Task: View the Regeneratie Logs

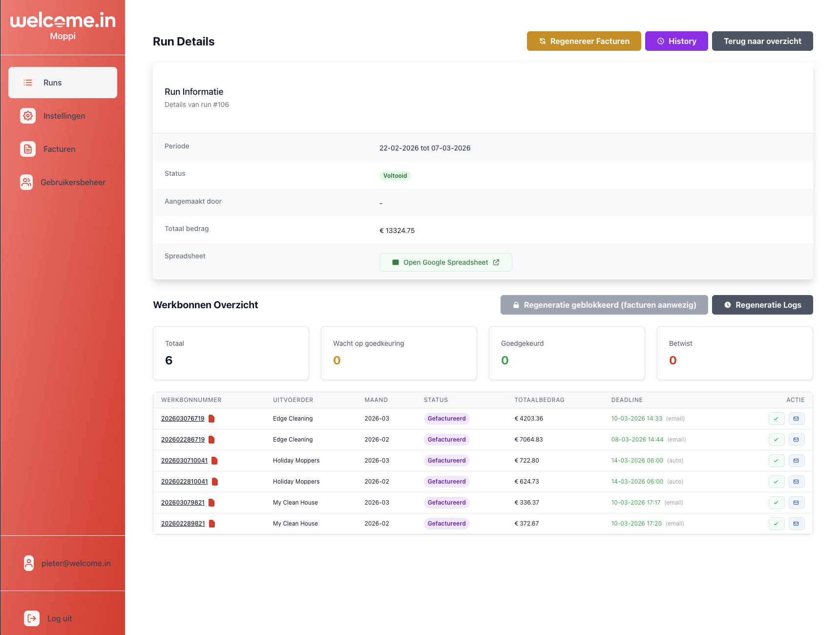Action: (x=762, y=305)
